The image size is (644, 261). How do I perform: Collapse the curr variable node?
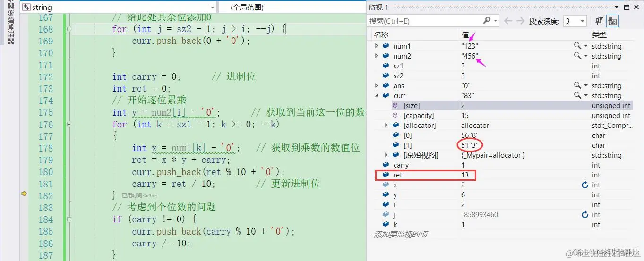coord(376,96)
